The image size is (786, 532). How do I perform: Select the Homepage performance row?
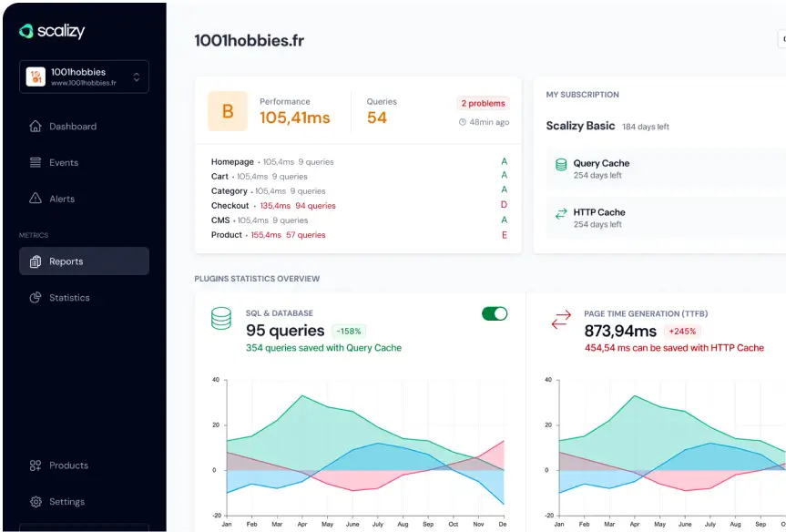(359, 161)
